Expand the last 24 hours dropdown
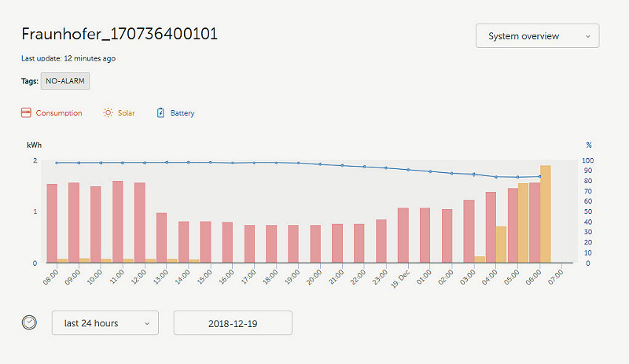The image size is (629, 364). [105, 323]
